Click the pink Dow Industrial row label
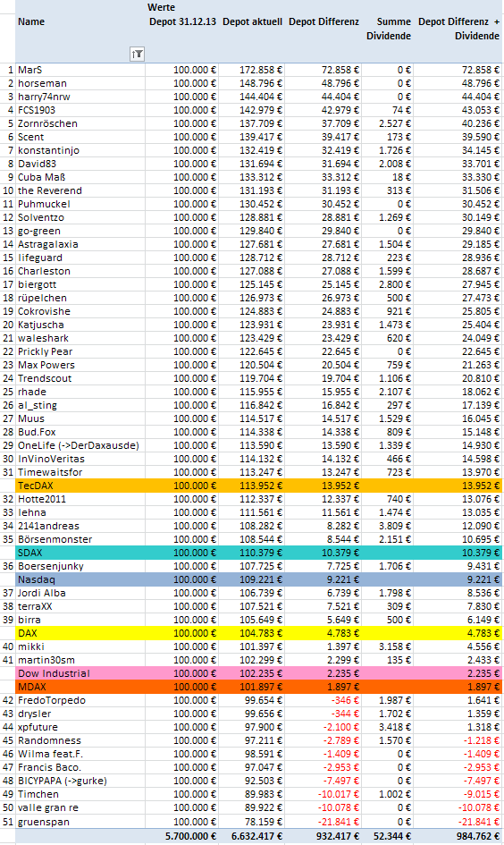 [54, 673]
